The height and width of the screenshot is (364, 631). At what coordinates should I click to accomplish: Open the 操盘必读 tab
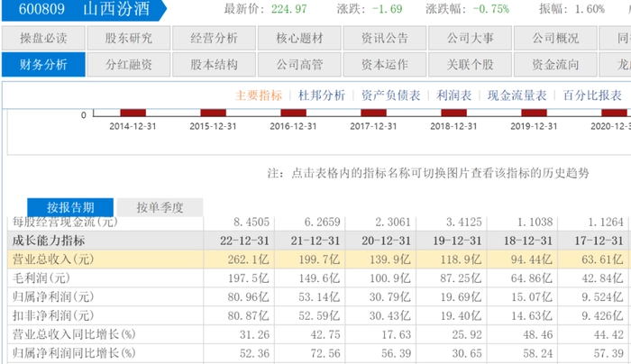click(43, 39)
